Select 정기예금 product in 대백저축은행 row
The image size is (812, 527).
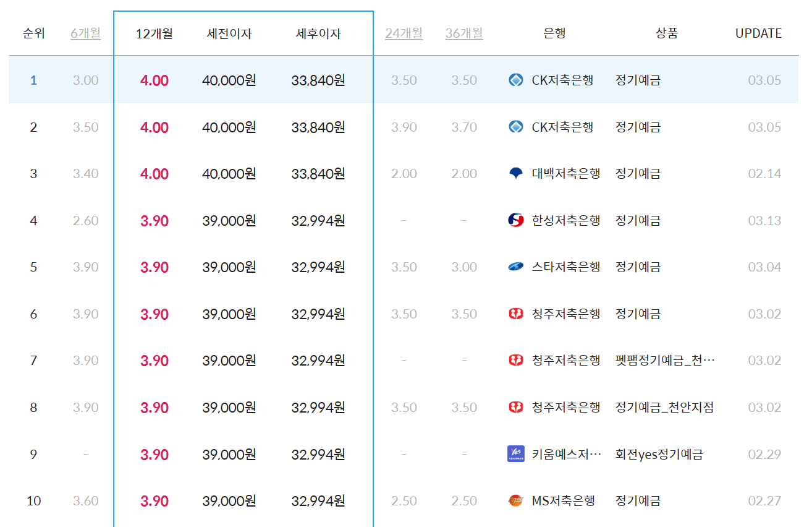click(638, 174)
